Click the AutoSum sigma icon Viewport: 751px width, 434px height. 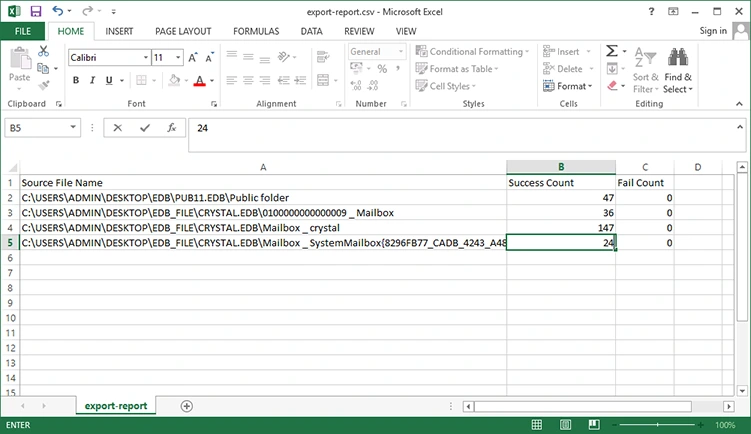[x=612, y=51]
